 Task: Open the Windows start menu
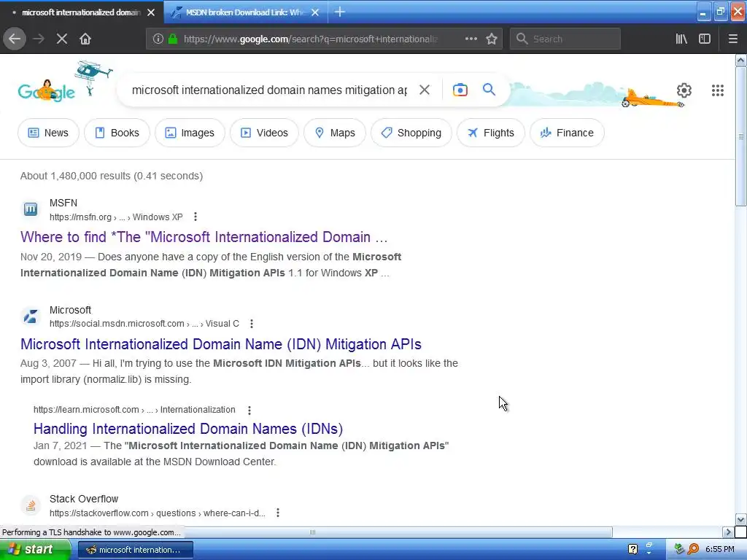[35, 550]
